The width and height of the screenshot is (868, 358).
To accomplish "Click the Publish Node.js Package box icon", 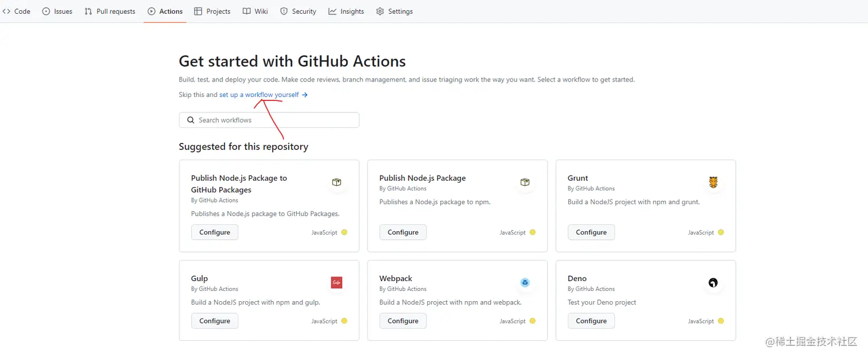I will 525,182.
